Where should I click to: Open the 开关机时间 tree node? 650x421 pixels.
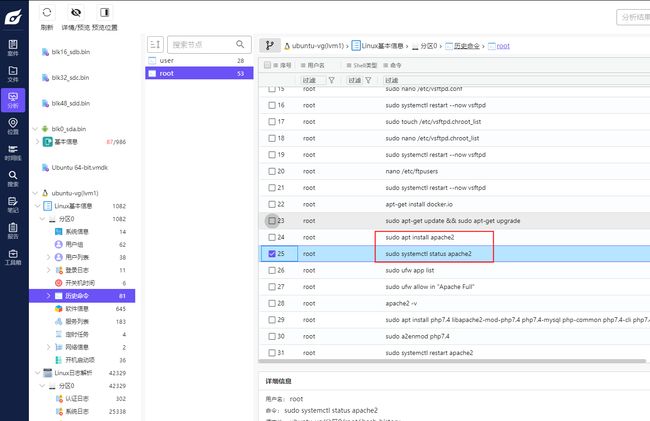click(x=80, y=283)
